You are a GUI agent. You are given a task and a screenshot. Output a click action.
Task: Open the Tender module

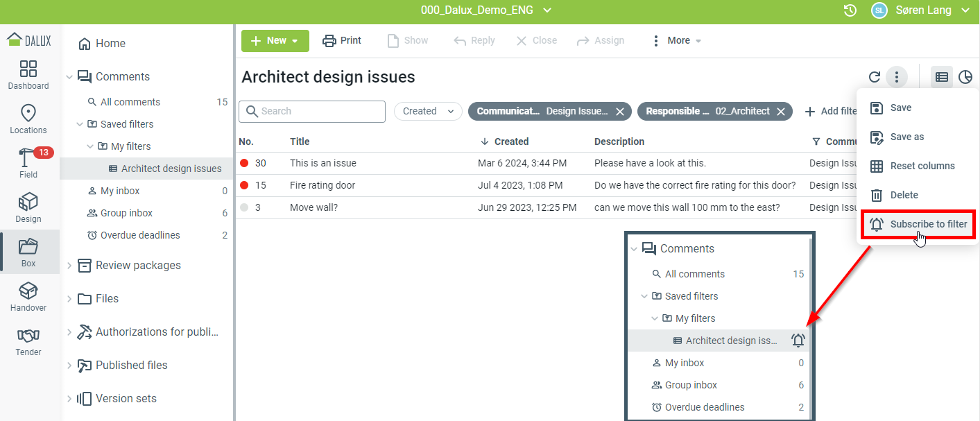pyautogui.click(x=28, y=341)
